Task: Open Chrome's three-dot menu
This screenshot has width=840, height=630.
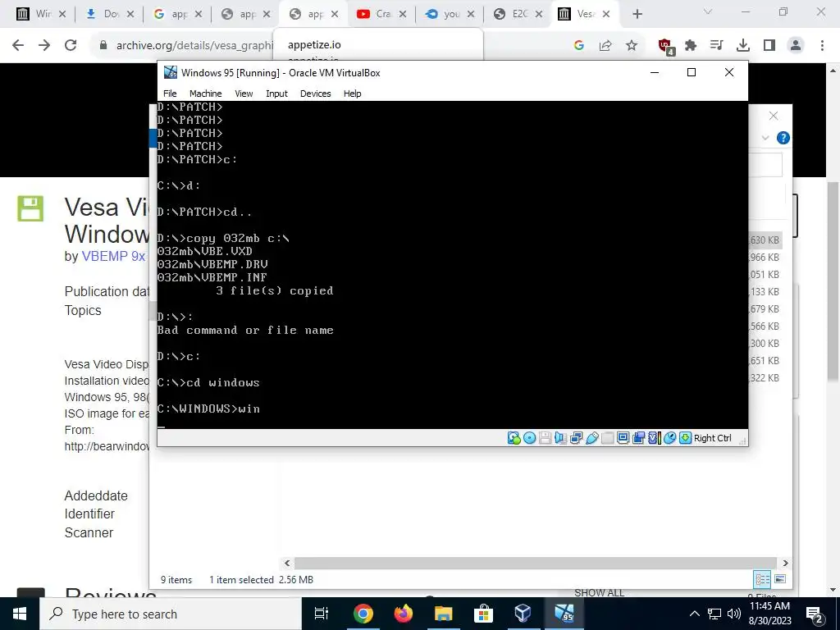Action: (822, 46)
